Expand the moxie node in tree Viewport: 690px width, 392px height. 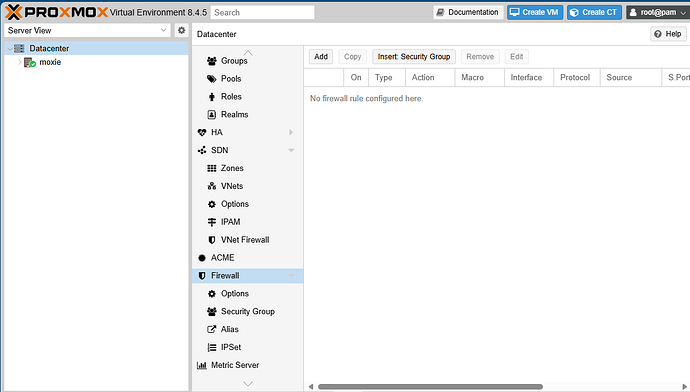point(20,62)
